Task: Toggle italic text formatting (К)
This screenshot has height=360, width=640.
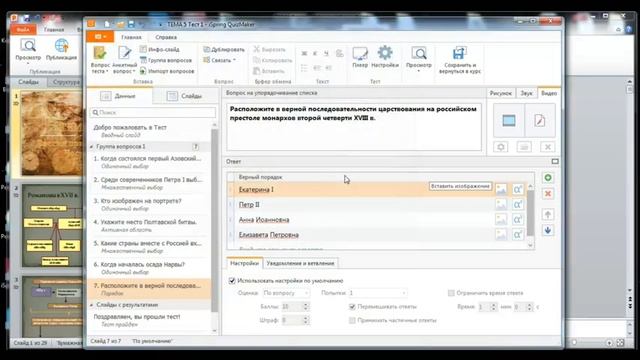Action: tap(315, 53)
